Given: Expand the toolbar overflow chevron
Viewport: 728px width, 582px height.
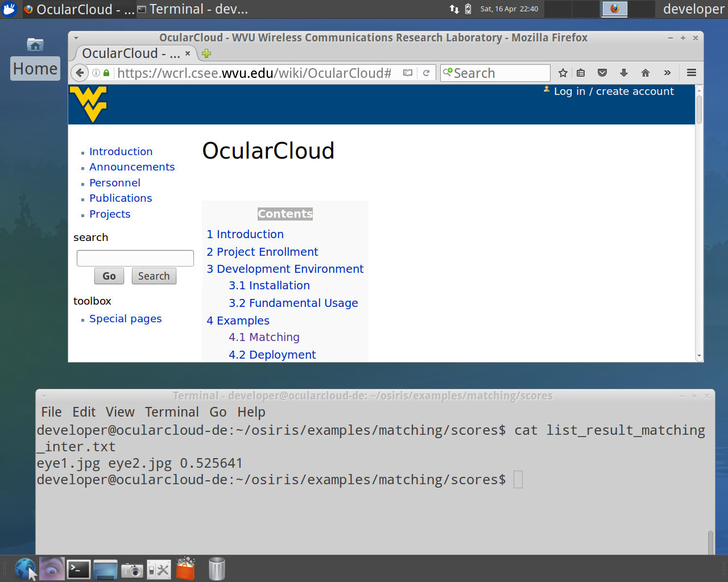Looking at the screenshot, I should [667, 73].
